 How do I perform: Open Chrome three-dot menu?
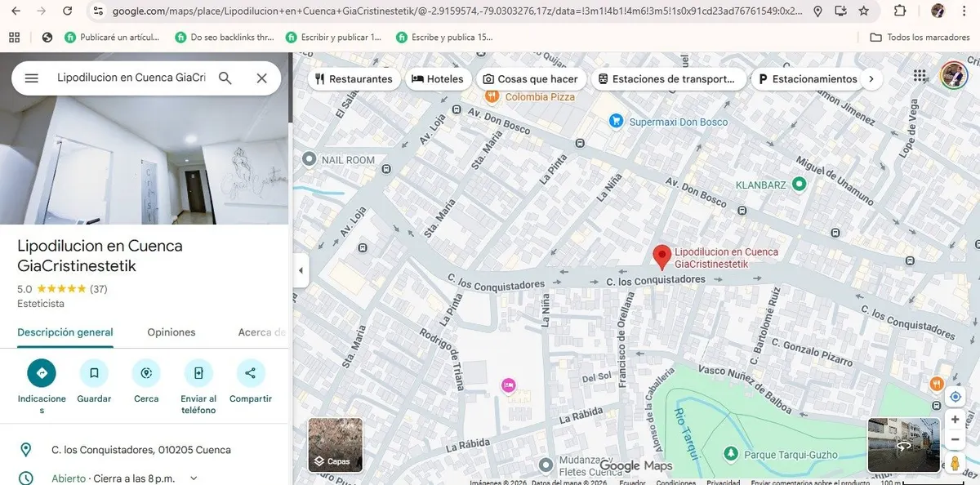click(x=964, y=11)
